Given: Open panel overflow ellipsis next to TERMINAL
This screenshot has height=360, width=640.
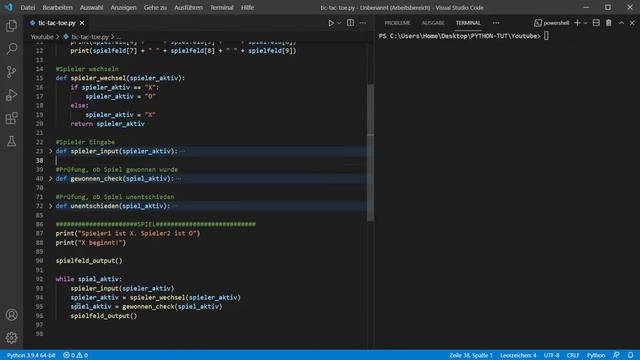Looking at the screenshot, I should (496, 23).
